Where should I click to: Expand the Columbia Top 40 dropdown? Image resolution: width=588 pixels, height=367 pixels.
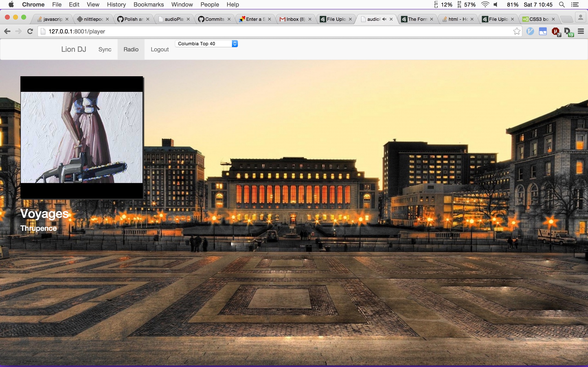206,44
